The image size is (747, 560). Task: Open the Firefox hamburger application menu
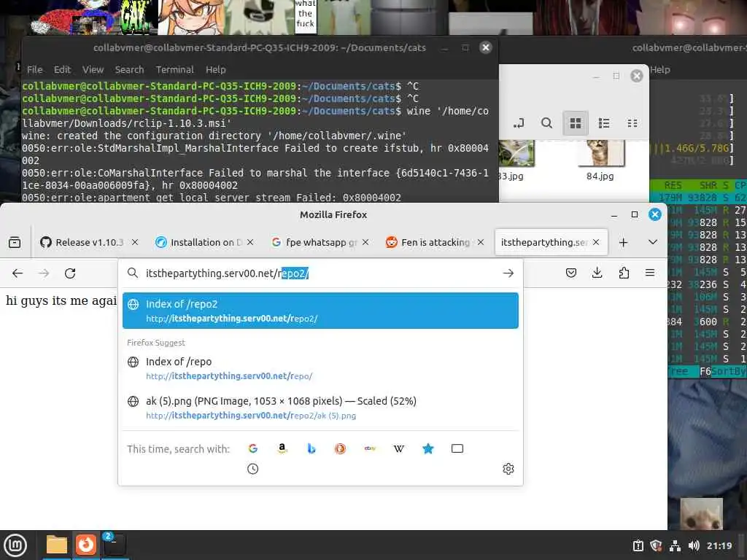(650, 273)
